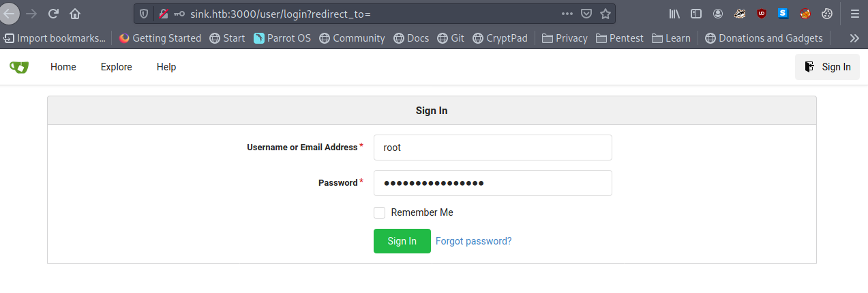Screen dimensions: 868x293
Task: Open the uBlock Origin extension
Action: pyautogui.click(x=762, y=14)
